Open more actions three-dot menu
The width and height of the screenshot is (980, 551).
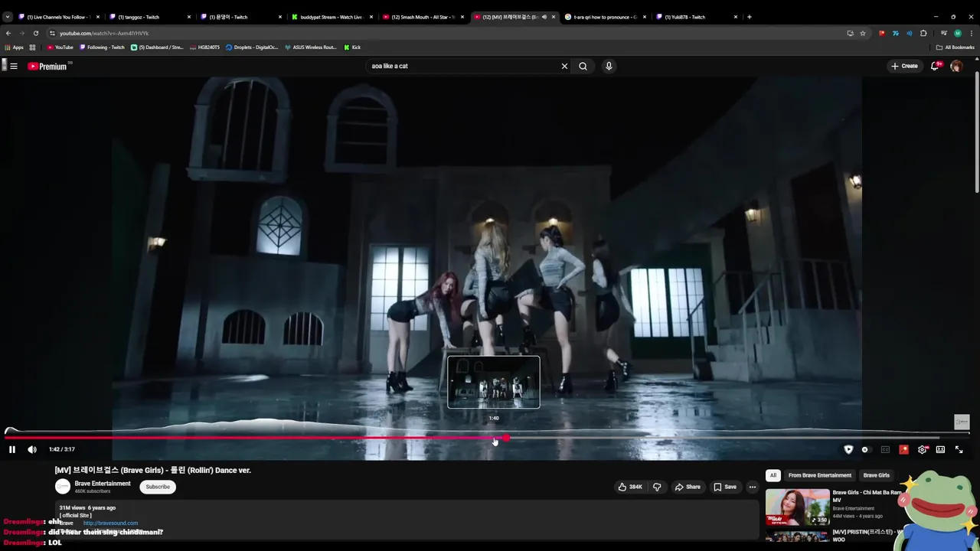click(x=753, y=487)
